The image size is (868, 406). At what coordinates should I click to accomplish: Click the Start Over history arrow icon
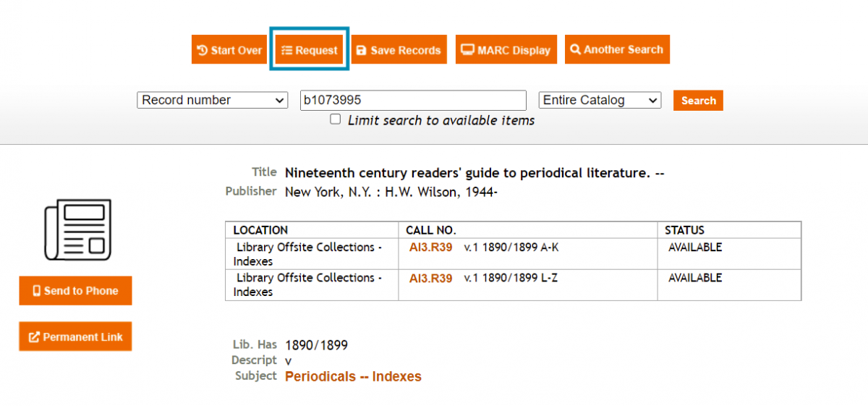[203, 50]
